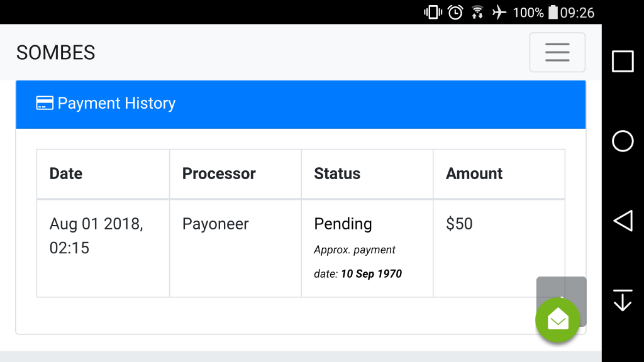Tap the Android home circle icon
The image size is (644, 362).
[x=623, y=141]
